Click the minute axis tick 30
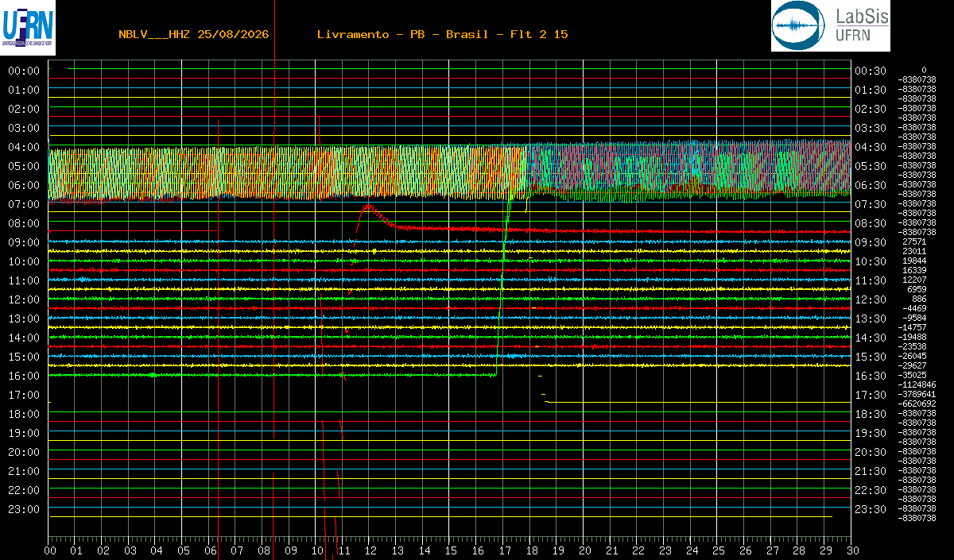Screen dimensions: 954x560 pos(852,550)
